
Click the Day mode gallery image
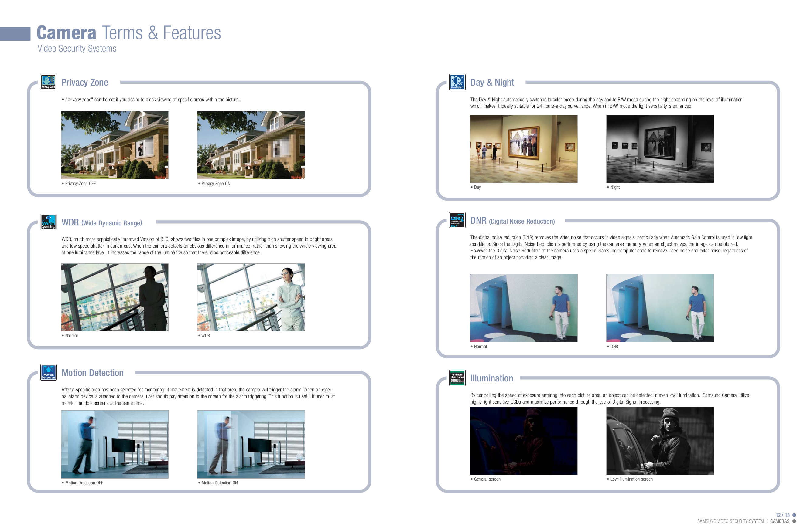point(524,148)
